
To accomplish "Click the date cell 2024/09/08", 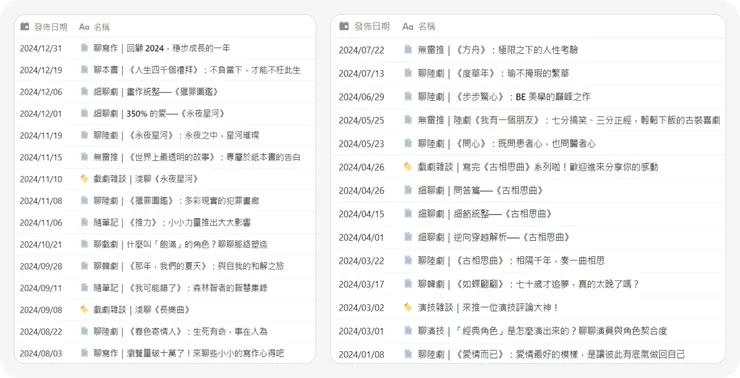I will [41, 310].
